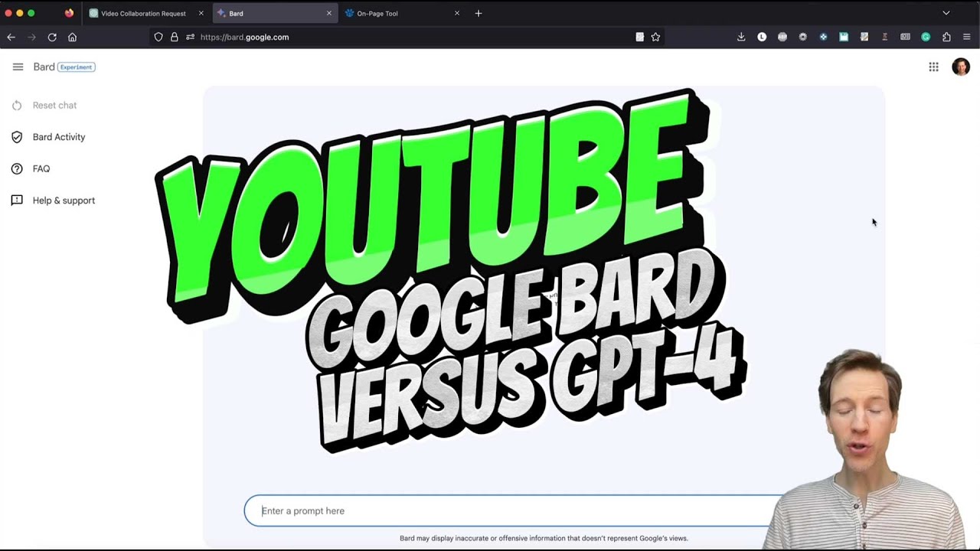This screenshot has height=551, width=980.
Task: Click the Firefox logo pinned tab
Action: tap(69, 13)
